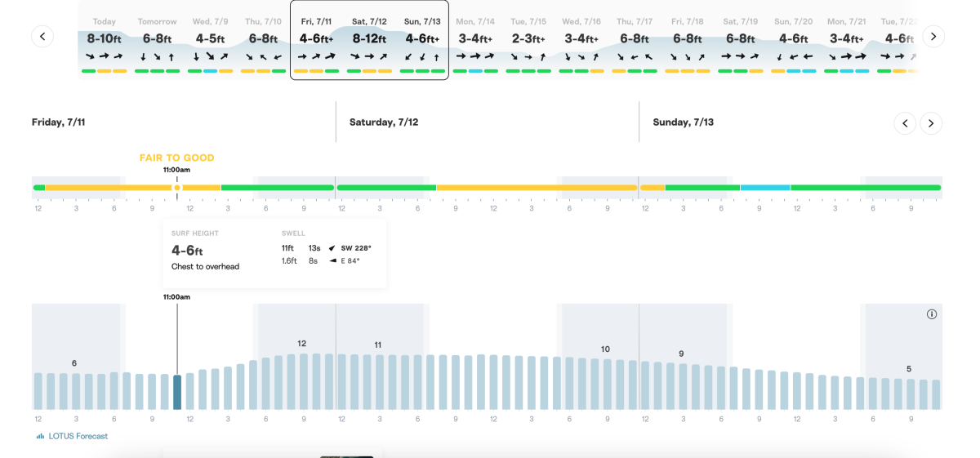Image resolution: width=980 pixels, height=458 pixels.
Task: Click the forecast strip left arrow button
Action: pyautogui.click(x=42, y=36)
